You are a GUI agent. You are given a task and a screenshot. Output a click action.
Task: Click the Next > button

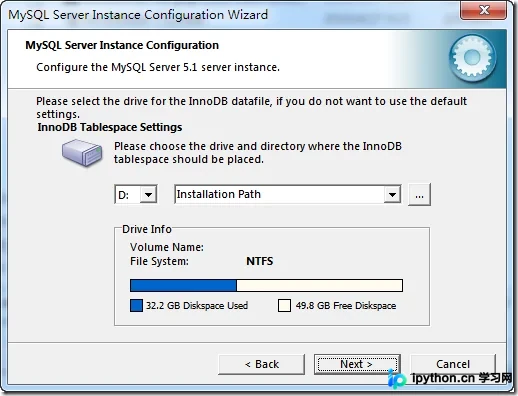coord(357,364)
